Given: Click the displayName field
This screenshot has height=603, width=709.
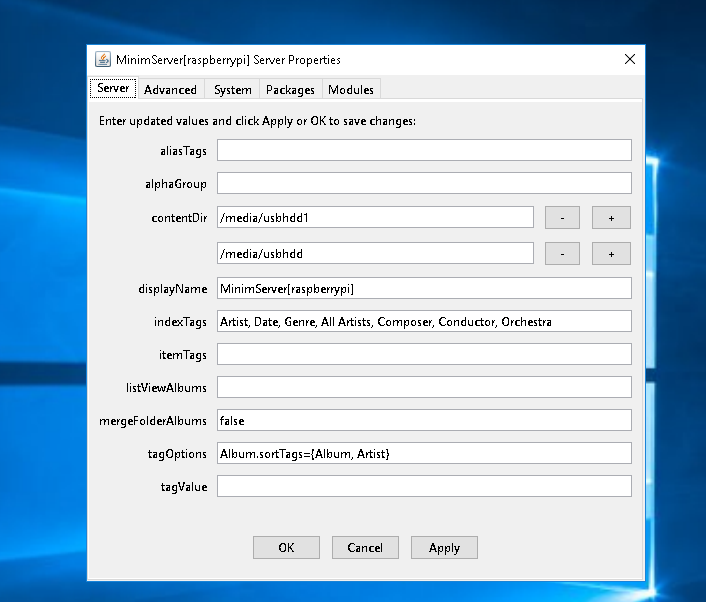Looking at the screenshot, I should [425, 289].
